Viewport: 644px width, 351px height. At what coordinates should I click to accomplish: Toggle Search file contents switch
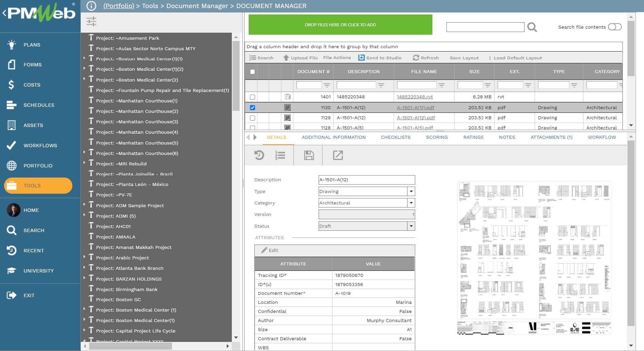(615, 27)
